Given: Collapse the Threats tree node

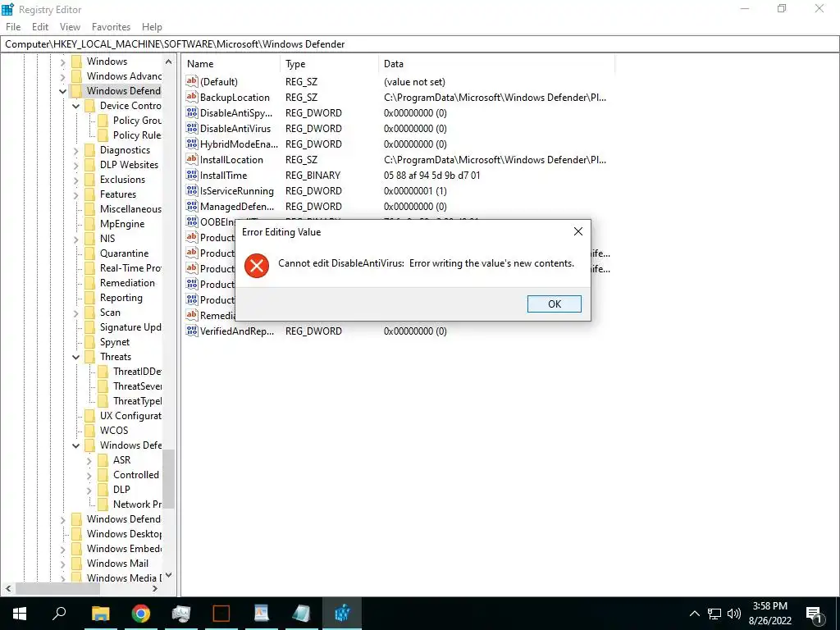Looking at the screenshot, I should coord(75,357).
